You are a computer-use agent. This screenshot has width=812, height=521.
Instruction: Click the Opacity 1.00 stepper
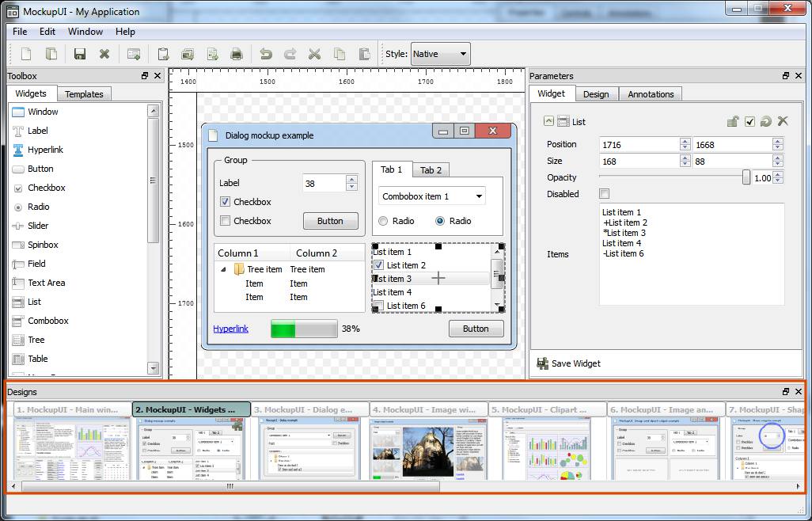tap(777, 177)
